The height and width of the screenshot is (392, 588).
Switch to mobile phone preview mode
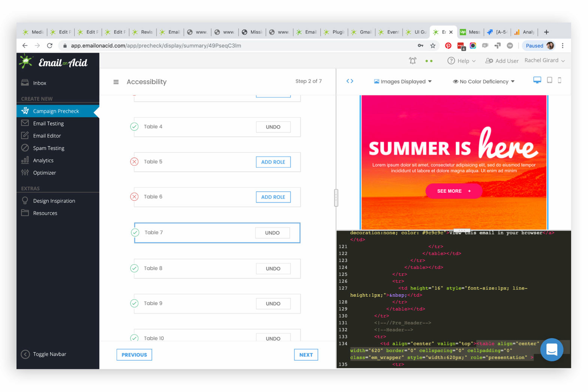[x=560, y=80]
